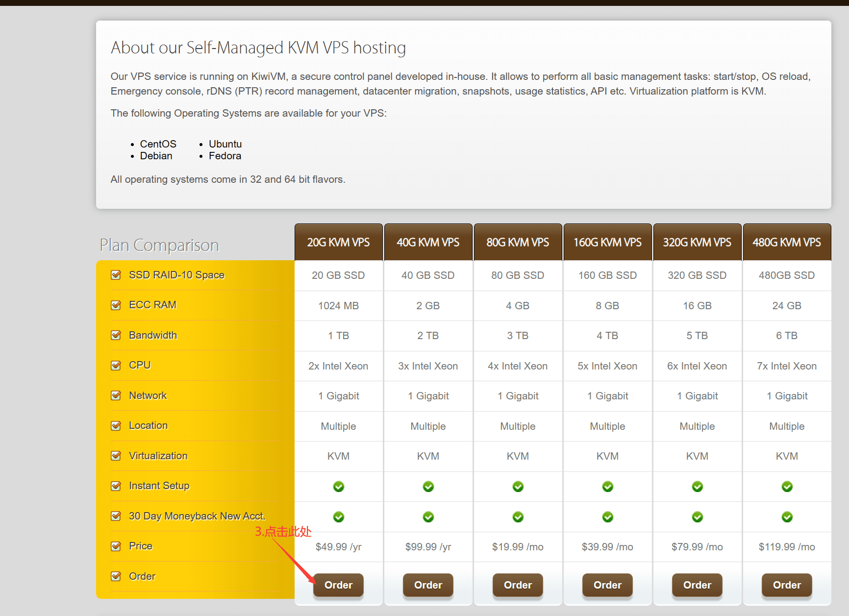Click the check icon beside Bandwidth

116,335
